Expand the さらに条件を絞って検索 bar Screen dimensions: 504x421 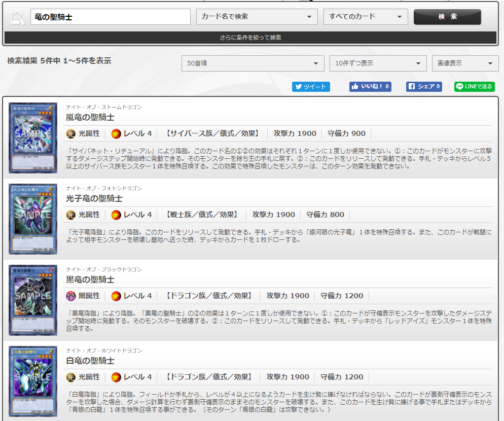click(x=250, y=38)
